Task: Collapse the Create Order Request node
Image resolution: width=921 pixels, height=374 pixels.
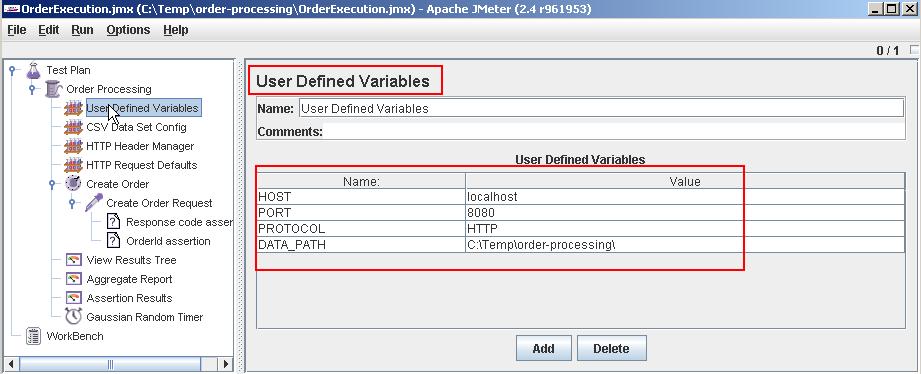Action: pyautogui.click(x=72, y=203)
